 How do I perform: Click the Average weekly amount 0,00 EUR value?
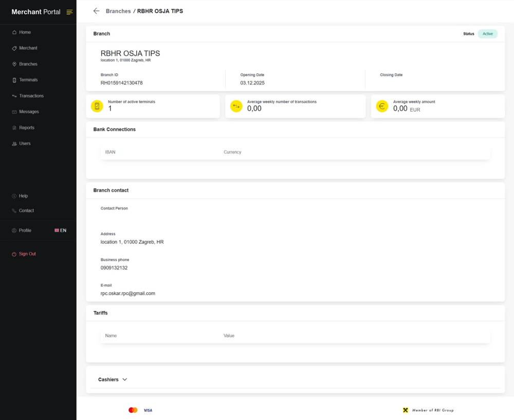coord(407,109)
